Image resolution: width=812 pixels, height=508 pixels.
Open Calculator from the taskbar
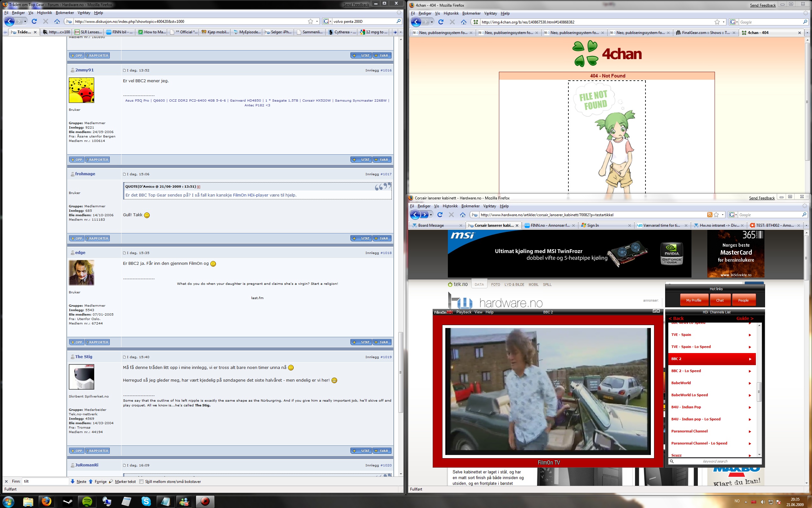[127, 502]
